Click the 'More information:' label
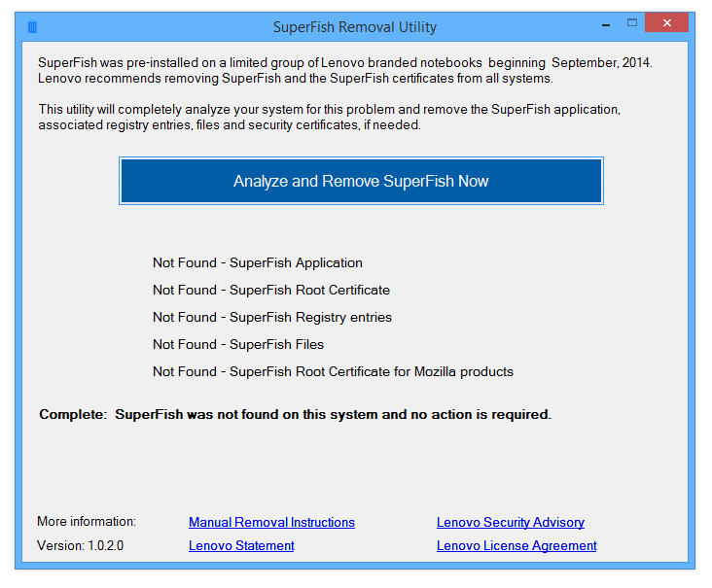Image resolution: width=712 pixels, height=588 pixels. [87, 522]
